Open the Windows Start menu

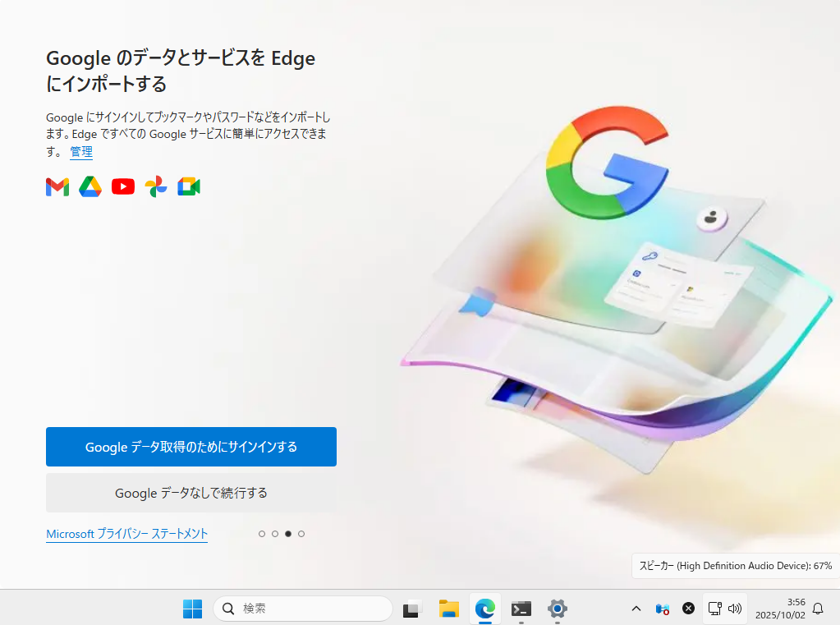(x=192, y=609)
